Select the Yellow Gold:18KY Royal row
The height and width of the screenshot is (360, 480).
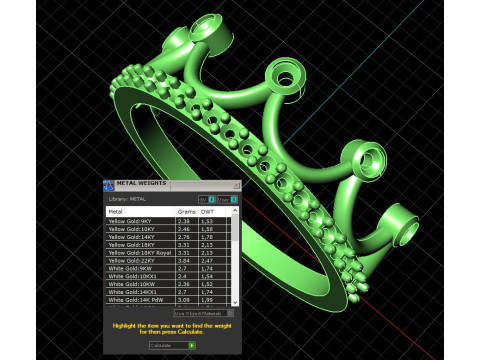(168, 253)
